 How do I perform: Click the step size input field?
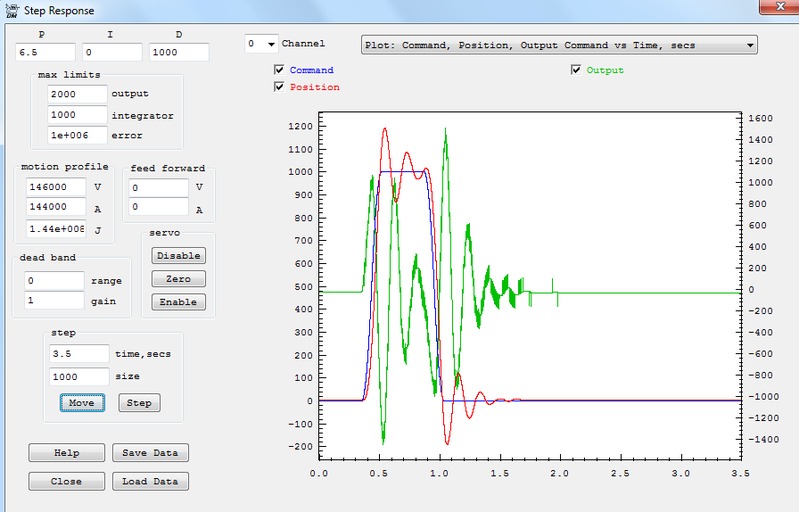pos(79,377)
